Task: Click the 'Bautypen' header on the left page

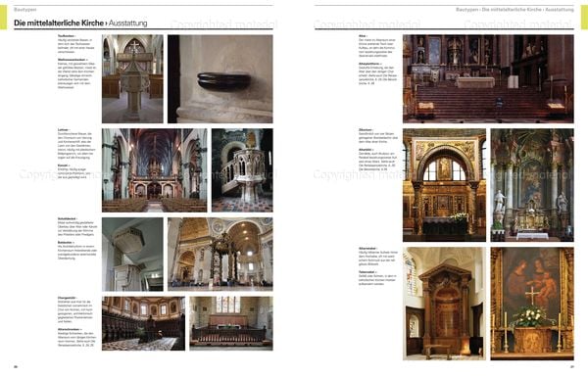Action: click(25, 10)
